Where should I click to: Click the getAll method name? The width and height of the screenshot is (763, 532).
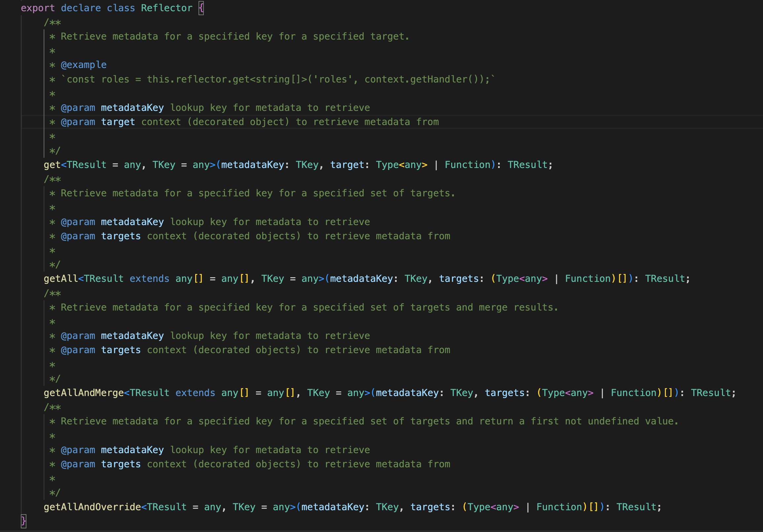click(60, 279)
